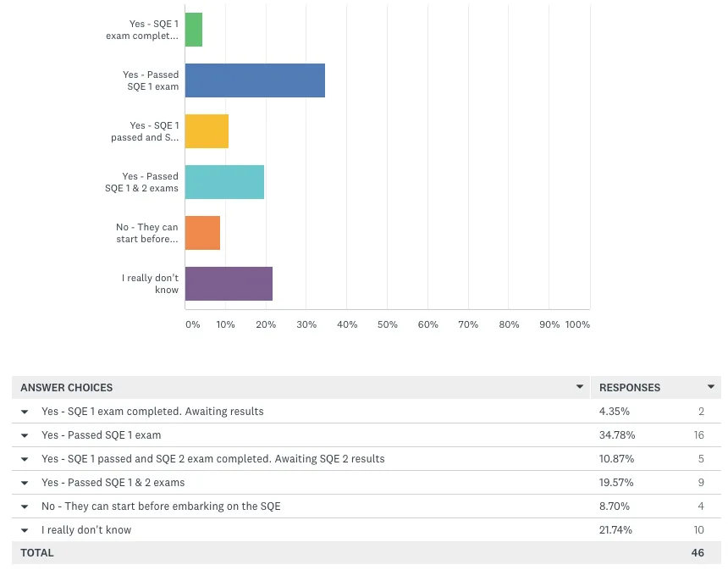Image resolution: width=728 pixels, height=570 pixels.
Task: Click the green 'SQE 1 exam completed' bar
Action: 194,30
